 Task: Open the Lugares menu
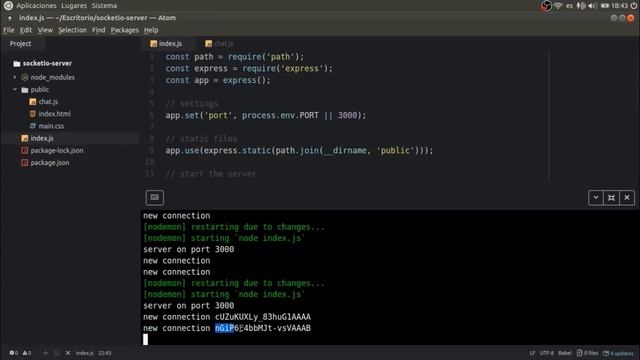[74, 6]
